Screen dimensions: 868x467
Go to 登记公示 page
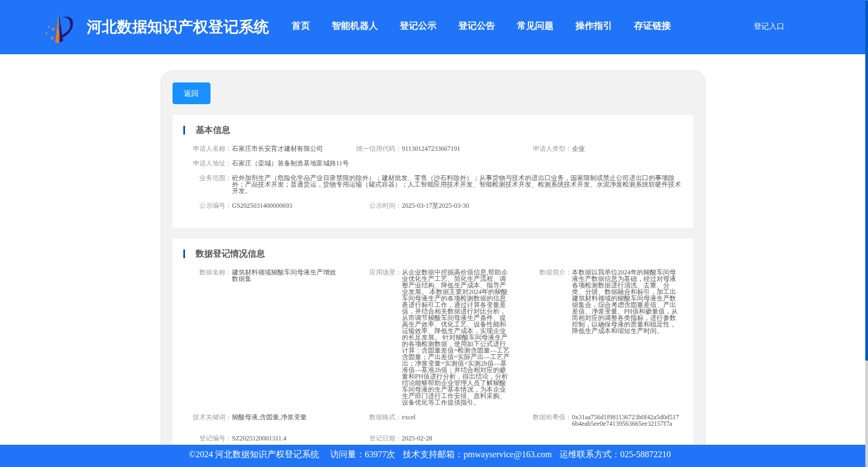418,26
